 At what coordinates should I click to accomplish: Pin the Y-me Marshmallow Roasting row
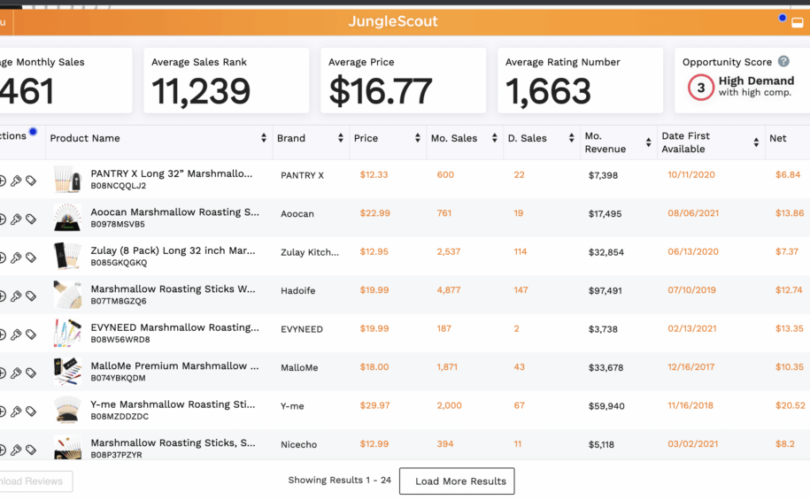[16, 411]
